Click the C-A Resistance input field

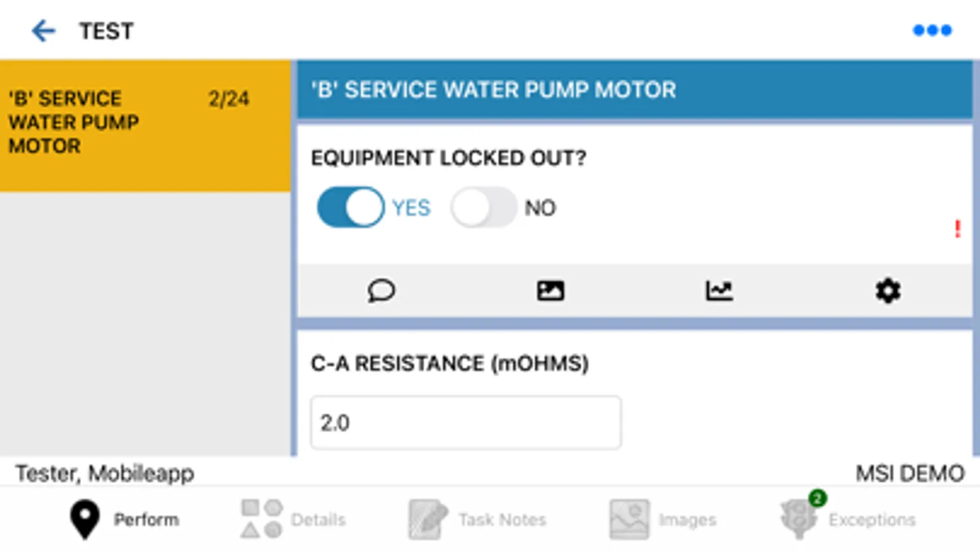coord(466,423)
